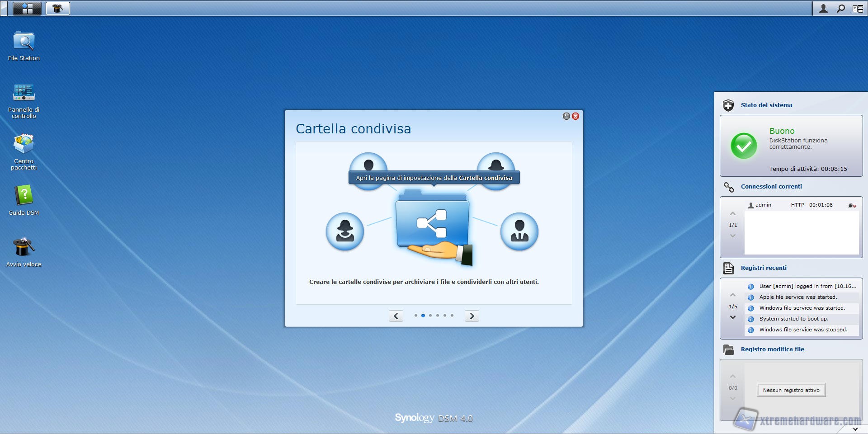Jump to the third slide dot
The width and height of the screenshot is (868, 434).
coord(430,316)
